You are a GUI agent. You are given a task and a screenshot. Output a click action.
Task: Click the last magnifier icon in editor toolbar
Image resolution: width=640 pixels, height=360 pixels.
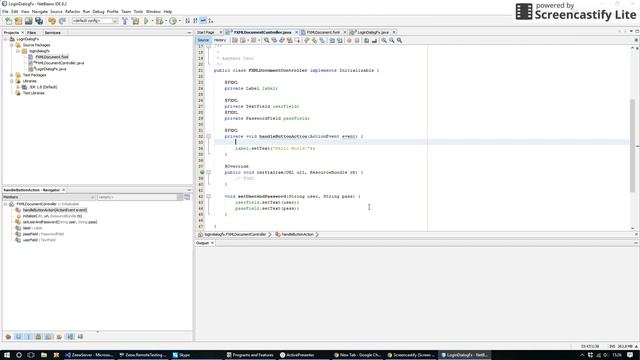point(399,40)
